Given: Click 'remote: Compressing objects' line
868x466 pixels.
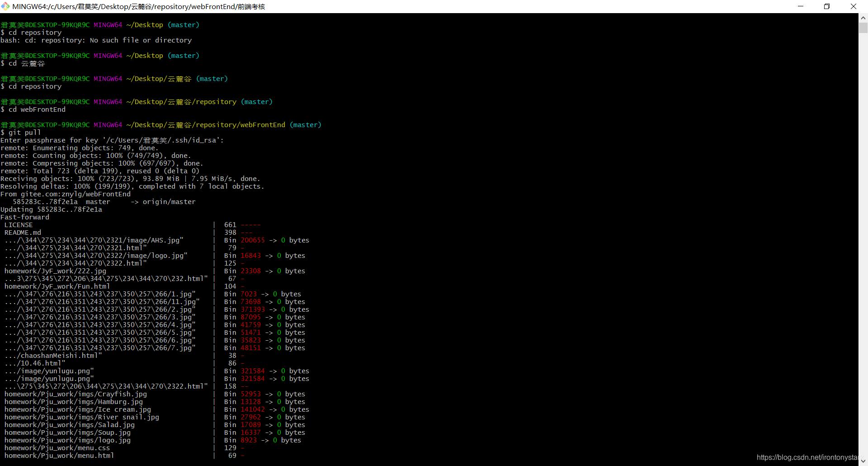Looking at the screenshot, I should [102, 163].
